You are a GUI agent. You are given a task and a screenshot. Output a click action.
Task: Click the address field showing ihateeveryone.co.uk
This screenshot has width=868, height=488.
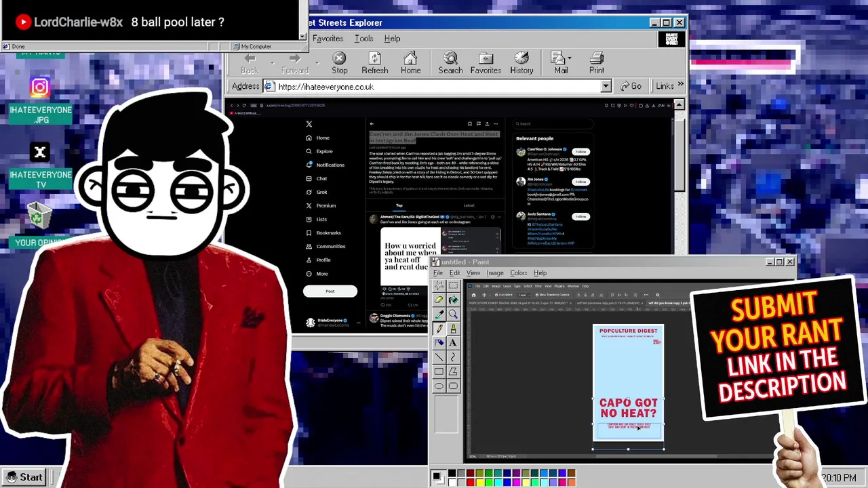coord(437,87)
